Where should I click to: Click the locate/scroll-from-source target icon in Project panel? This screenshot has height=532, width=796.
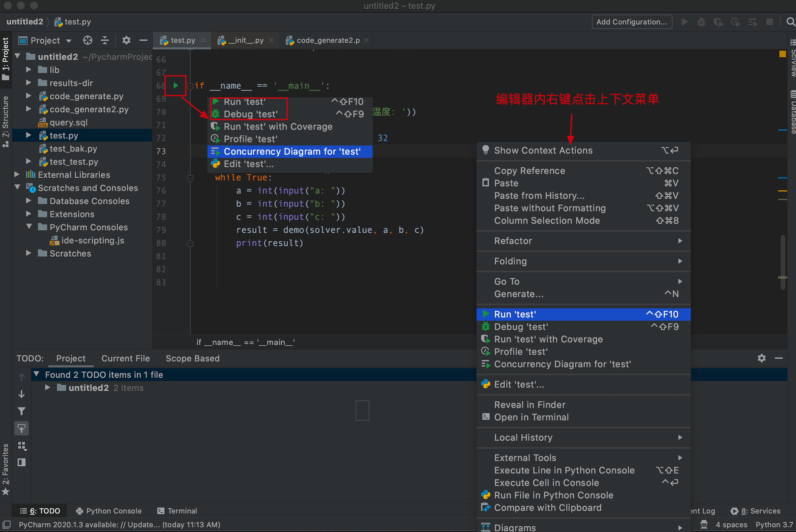tap(88, 40)
